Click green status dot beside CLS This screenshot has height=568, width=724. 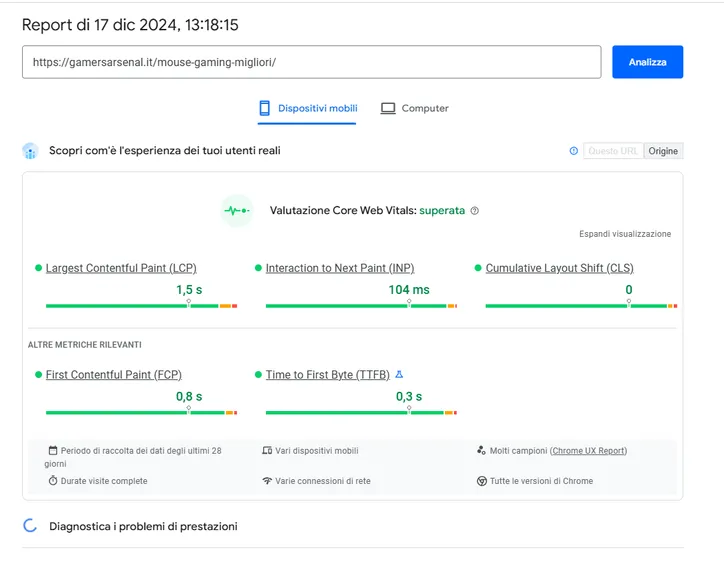478,268
